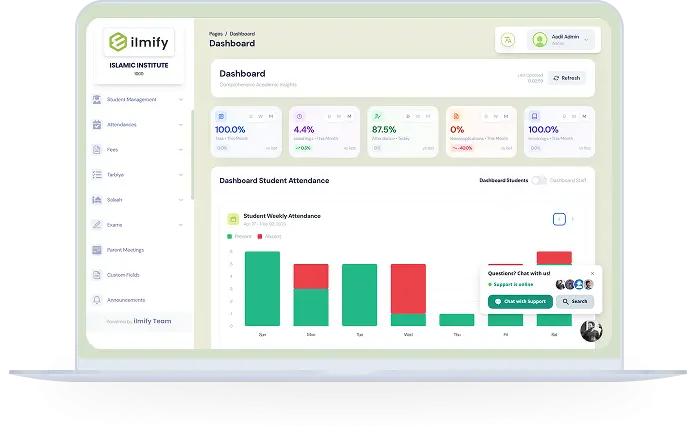697x434 pixels.
Task: Select M period on the last 100.0% card
Action: [x=584, y=117]
